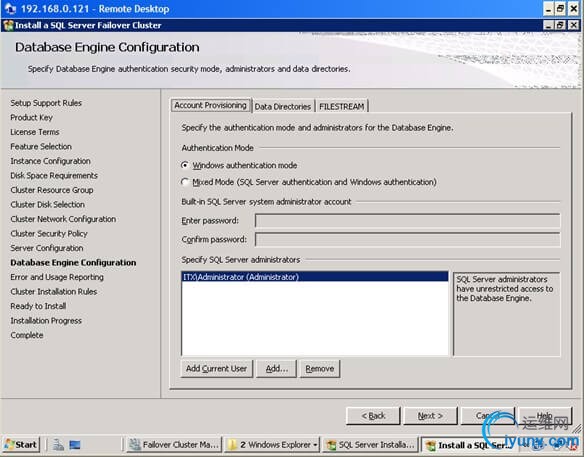Click Remote Desktop title bar icon
This screenshot has height=457, width=585.
coord(10,9)
